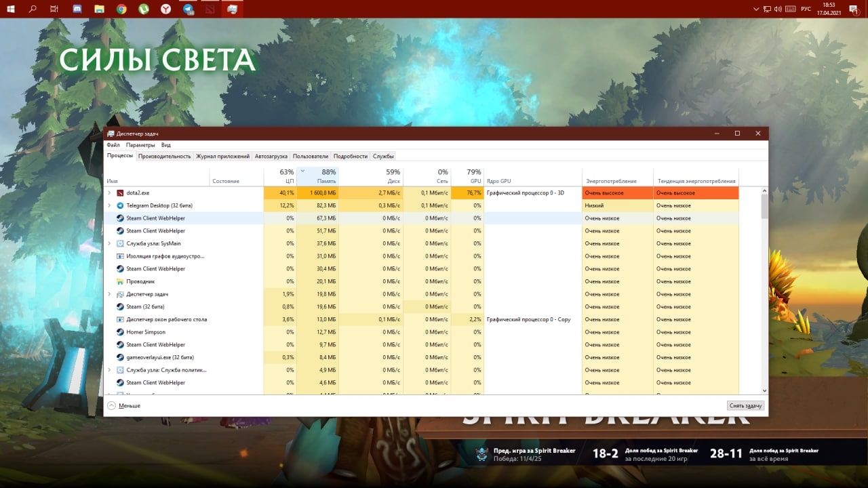Open Yandex Browser from the taskbar

pos(165,9)
